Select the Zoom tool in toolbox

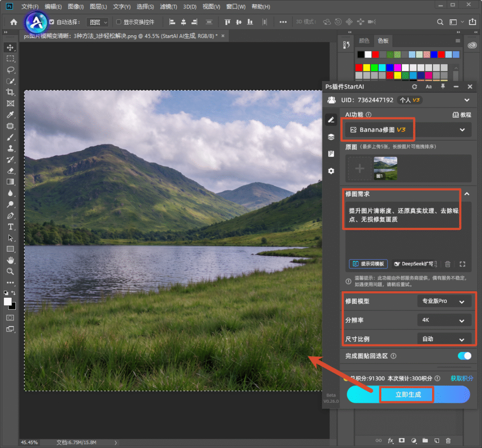(x=10, y=271)
